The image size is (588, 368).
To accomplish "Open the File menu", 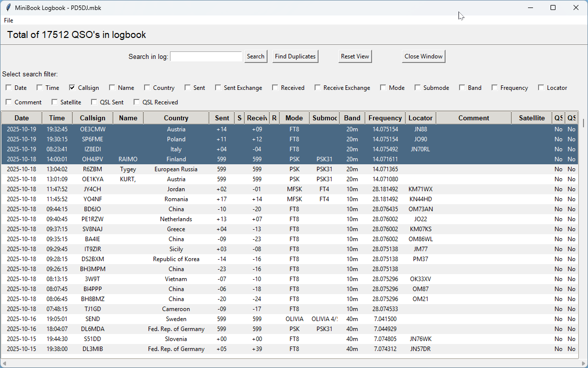I will point(8,20).
